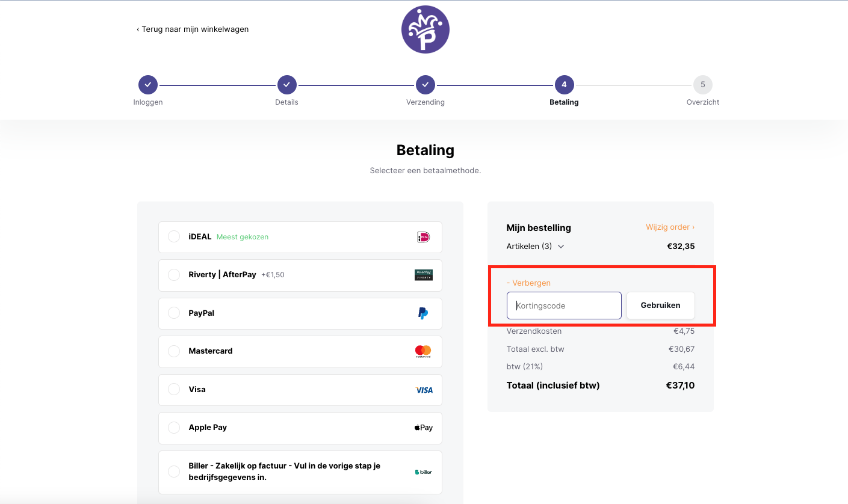The image size is (848, 504).
Task: Click the €6,44 btw amount
Action: tap(684, 366)
